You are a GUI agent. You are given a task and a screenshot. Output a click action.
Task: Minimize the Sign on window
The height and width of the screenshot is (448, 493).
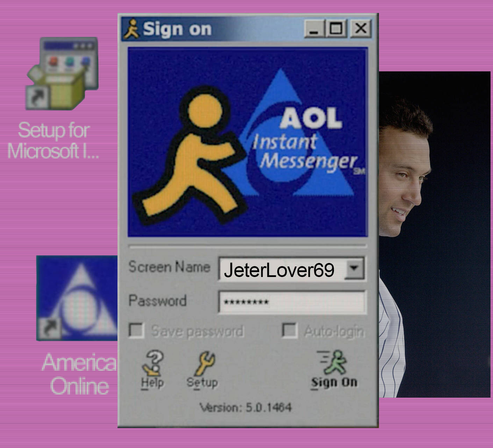point(314,28)
